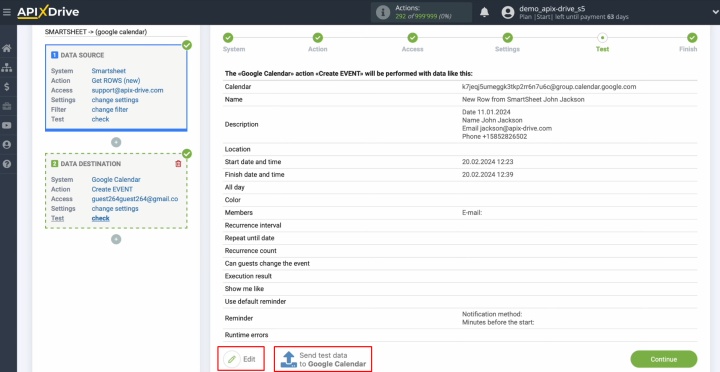This screenshot has width=720, height=372.
Task: Open the YouTube video sidebar icon
Action: (x=6, y=125)
